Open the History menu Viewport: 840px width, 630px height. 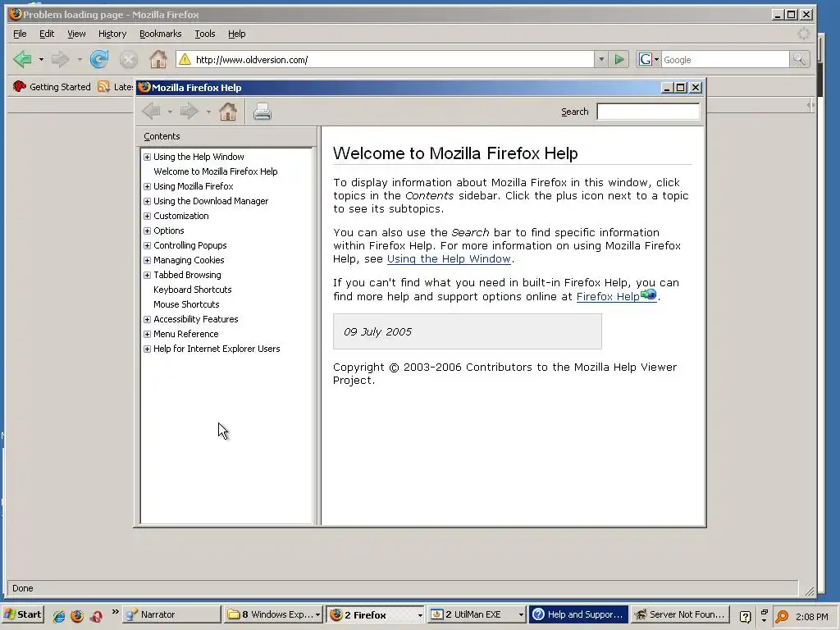(x=112, y=34)
